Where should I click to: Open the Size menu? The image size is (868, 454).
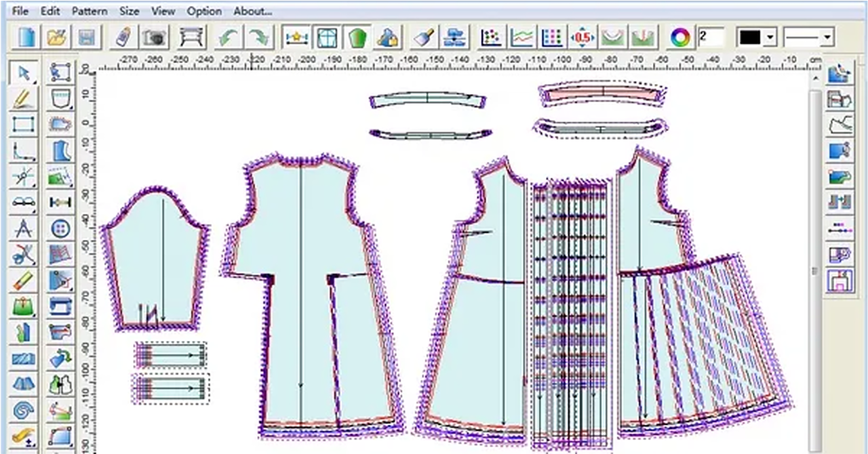pyautogui.click(x=129, y=11)
